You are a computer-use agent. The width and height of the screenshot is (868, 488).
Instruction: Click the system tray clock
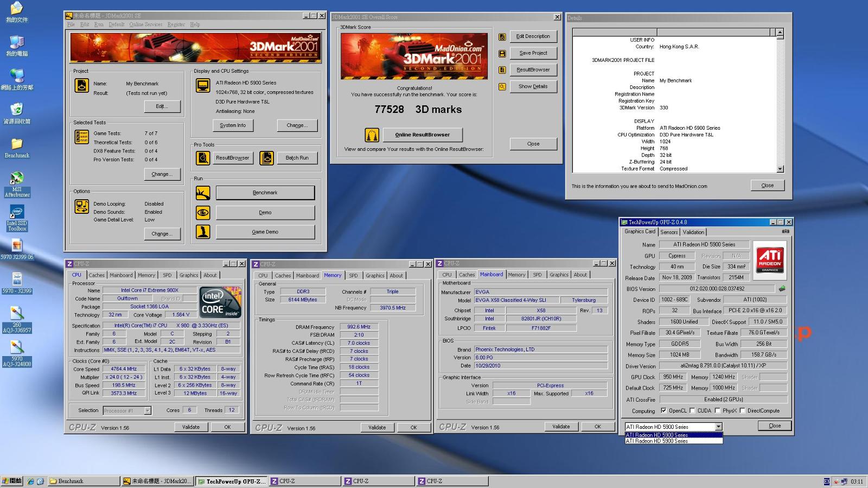point(857,481)
